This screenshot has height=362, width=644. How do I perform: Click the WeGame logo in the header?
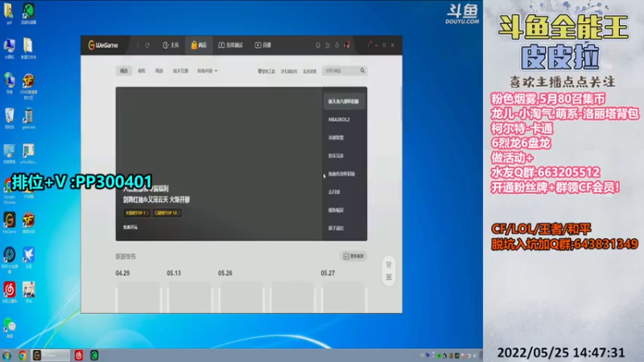point(103,45)
